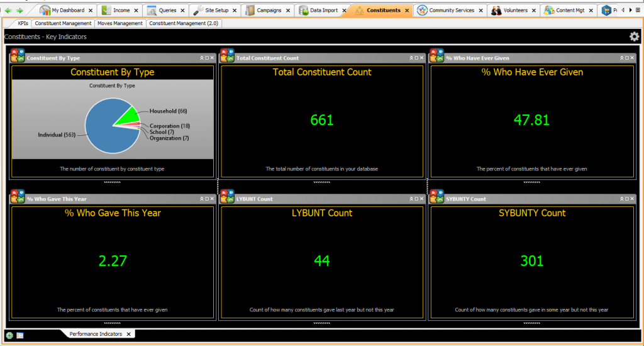The width and height of the screenshot is (644, 346).
Task: Click the SYBUNTY Count panel puzzle icon
Action: point(436,196)
